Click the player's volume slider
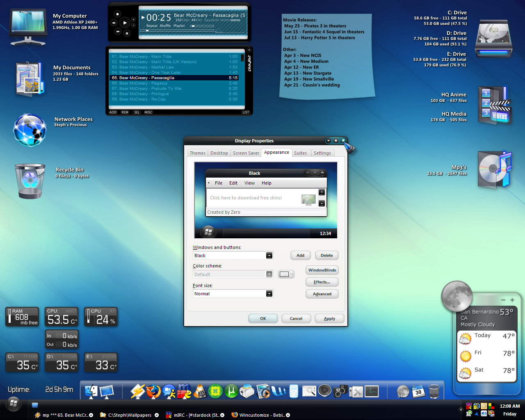The image size is (525, 420). coord(202,26)
